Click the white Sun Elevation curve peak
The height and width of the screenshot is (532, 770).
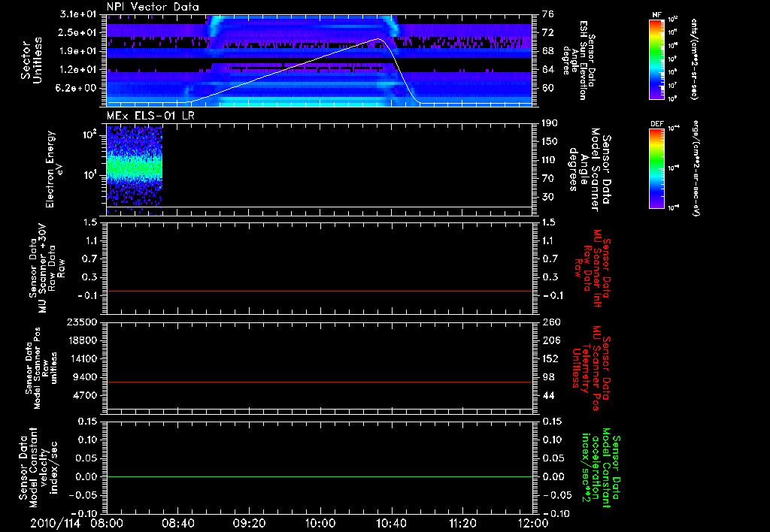[379, 39]
